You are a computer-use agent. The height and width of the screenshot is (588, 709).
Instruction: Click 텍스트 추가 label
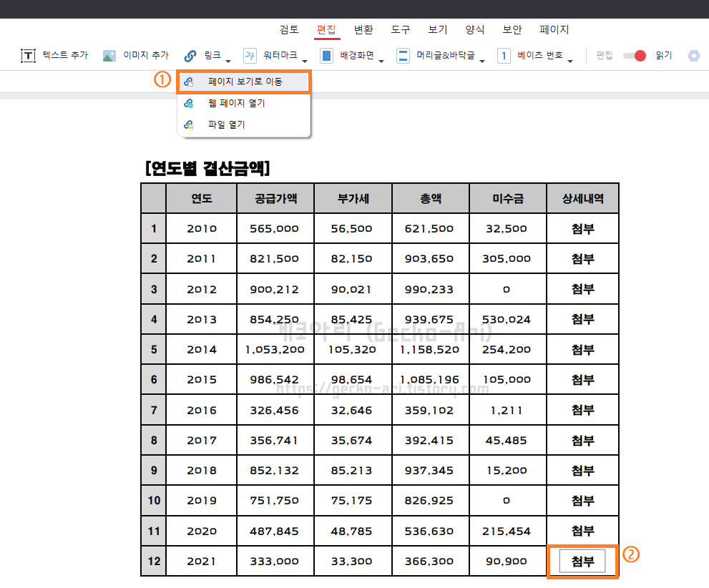(x=65, y=55)
